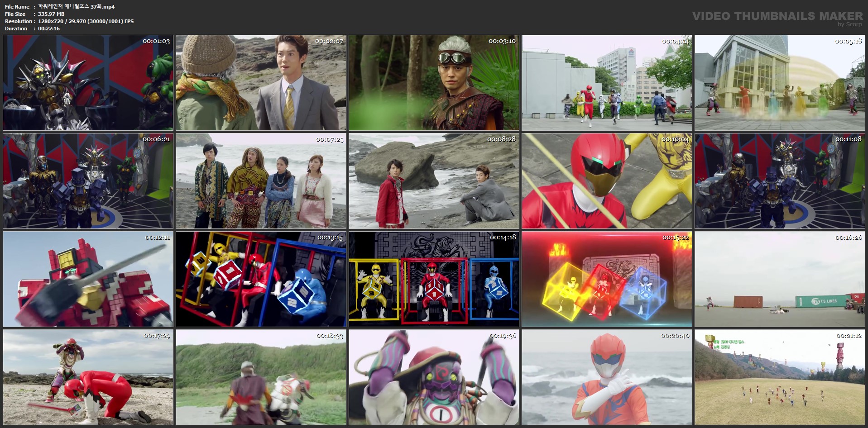The image size is (868, 428).
Task: Click the 00:04:14 thumbnail
Action: pos(607,83)
